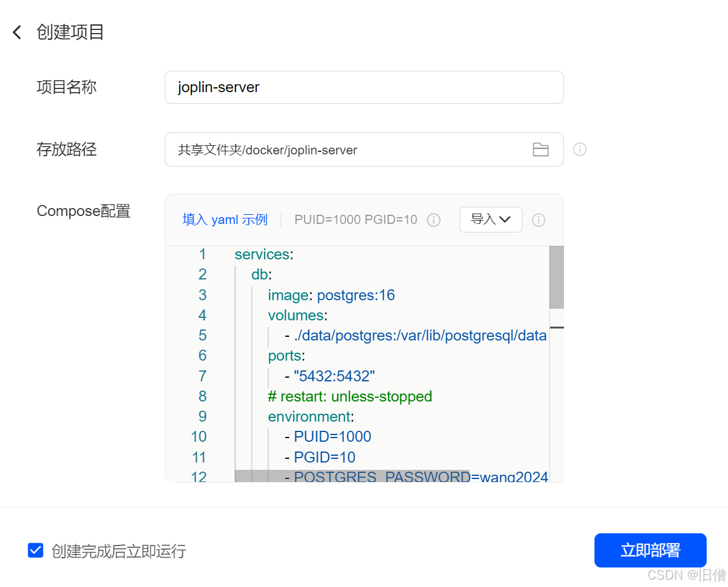
Task: Click the Compose editor vertical scrollbar thumb
Action: click(556, 278)
